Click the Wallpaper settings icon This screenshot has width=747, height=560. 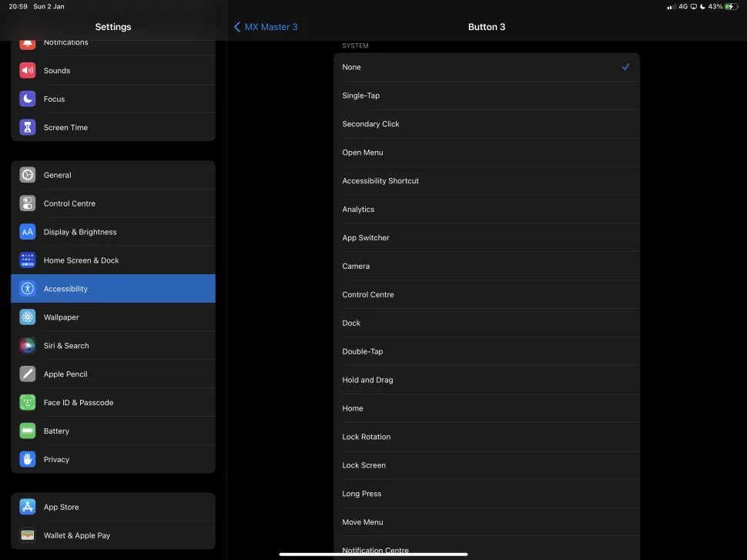(27, 317)
